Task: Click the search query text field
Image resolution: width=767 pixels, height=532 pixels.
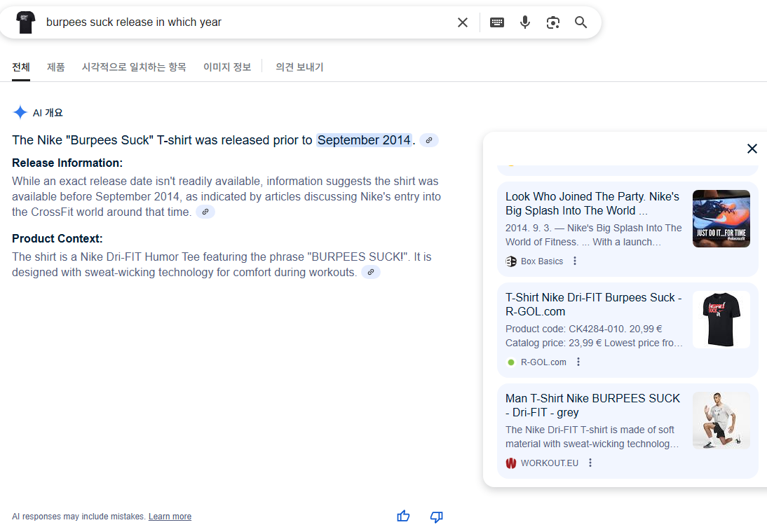Action: (x=247, y=22)
